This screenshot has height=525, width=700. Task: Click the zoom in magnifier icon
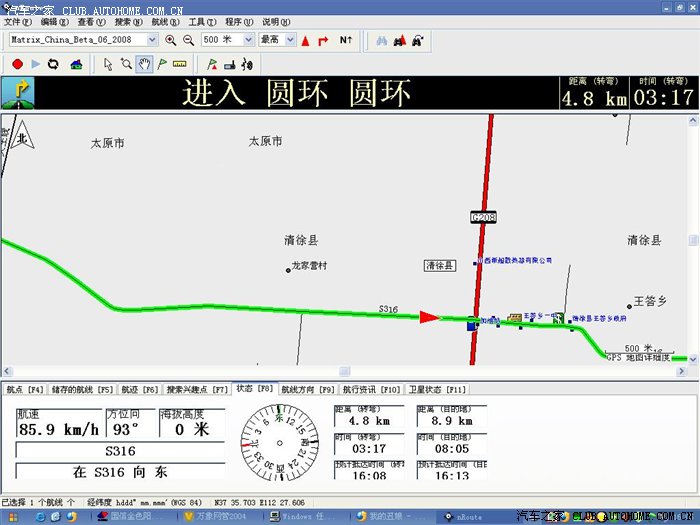(171, 40)
